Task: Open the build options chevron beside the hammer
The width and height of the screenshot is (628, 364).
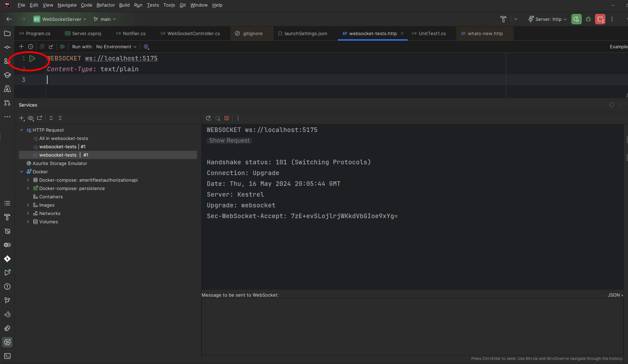Action: coord(516,19)
